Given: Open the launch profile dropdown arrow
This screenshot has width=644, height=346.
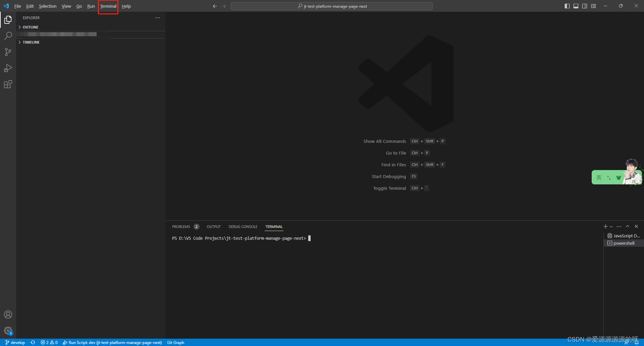Looking at the screenshot, I should coord(611,227).
